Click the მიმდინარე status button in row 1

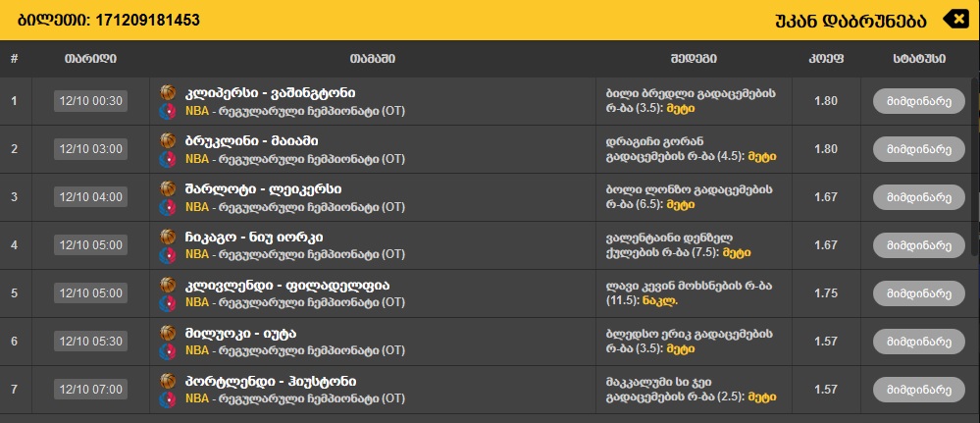click(911, 101)
